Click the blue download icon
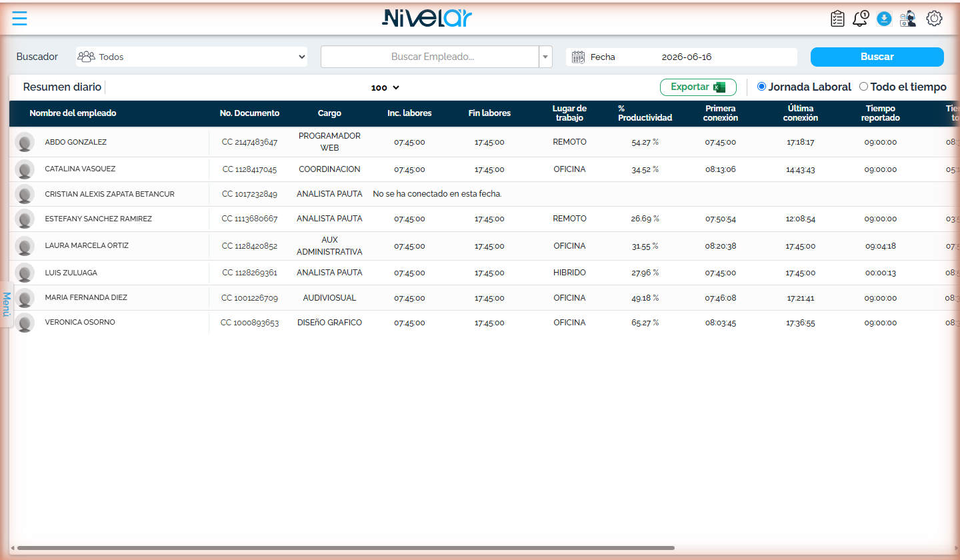Viewport: 960px width, 560px height. tap(884, 19)
